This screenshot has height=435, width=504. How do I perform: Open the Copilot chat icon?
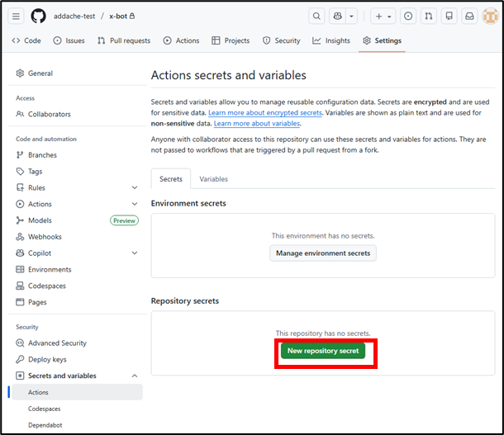337,16
